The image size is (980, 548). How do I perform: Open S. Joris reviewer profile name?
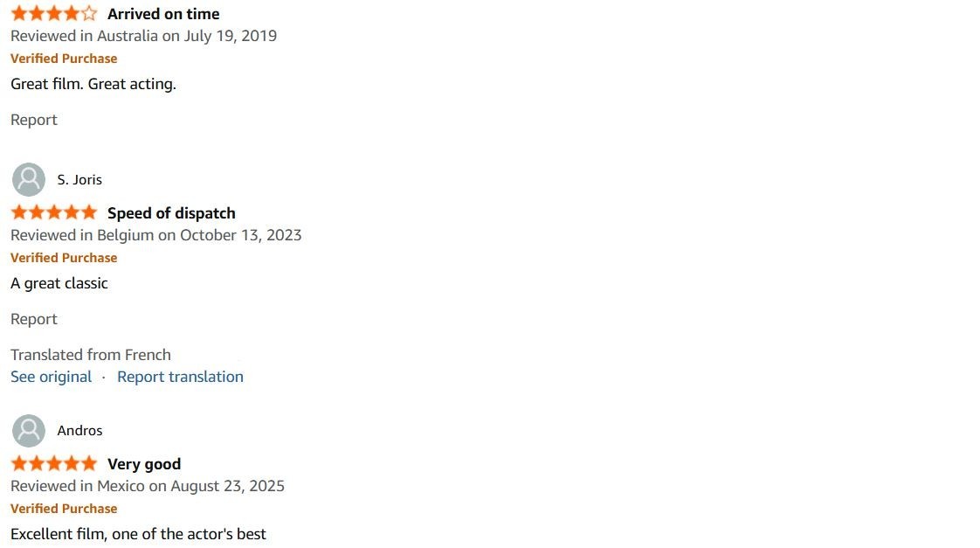click(79, 180)
